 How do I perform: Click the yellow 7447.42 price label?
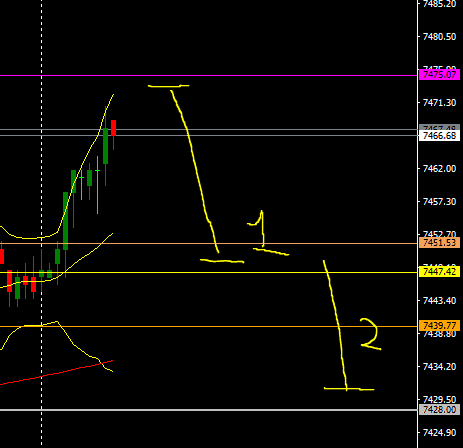tap(439, 272)
